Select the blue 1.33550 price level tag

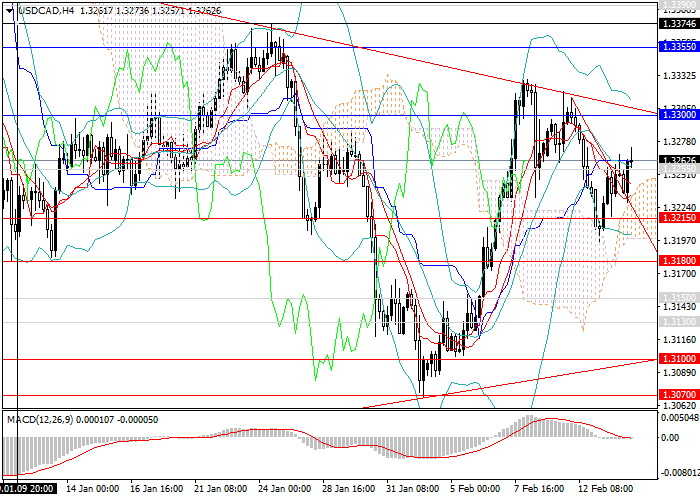tap(679, 46)
